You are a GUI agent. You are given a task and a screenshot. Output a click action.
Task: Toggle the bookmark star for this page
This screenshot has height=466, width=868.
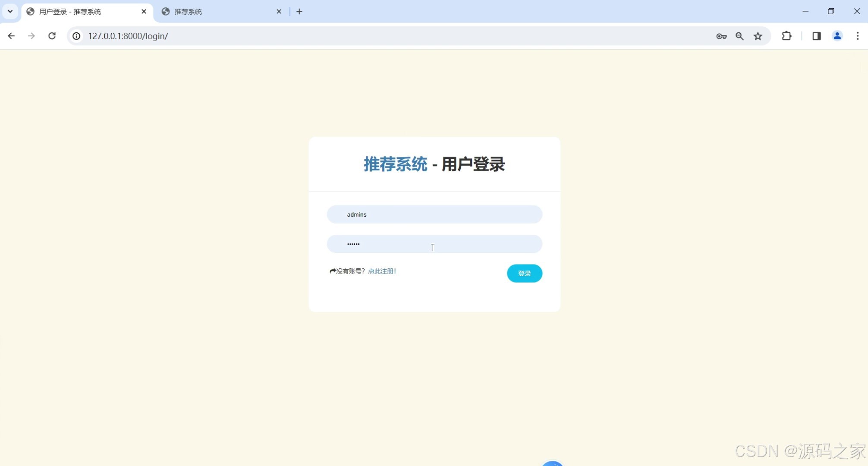tap(758, 36)
